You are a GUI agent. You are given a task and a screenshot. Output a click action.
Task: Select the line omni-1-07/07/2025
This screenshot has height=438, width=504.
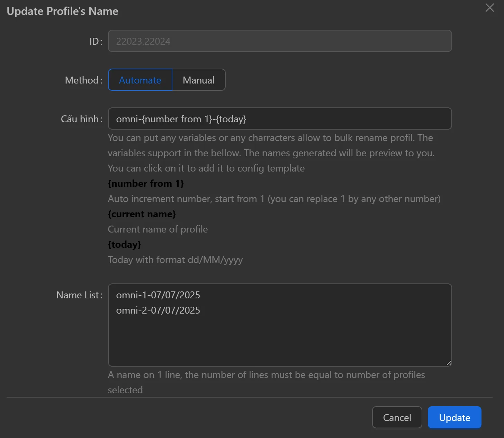[158, 295]
